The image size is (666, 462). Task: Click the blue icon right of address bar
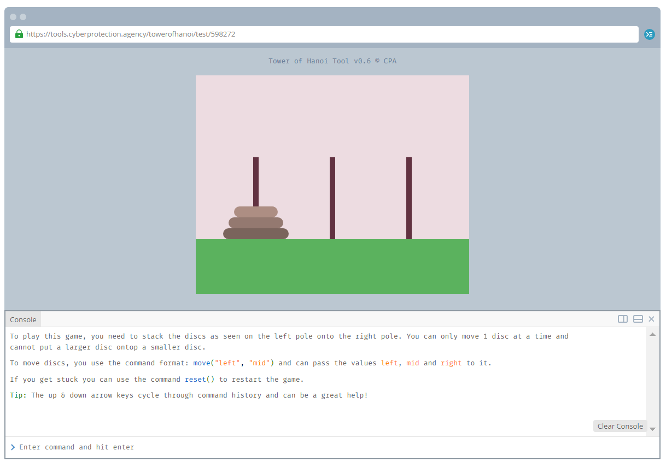pyautogui.click(x=649, y=34)
